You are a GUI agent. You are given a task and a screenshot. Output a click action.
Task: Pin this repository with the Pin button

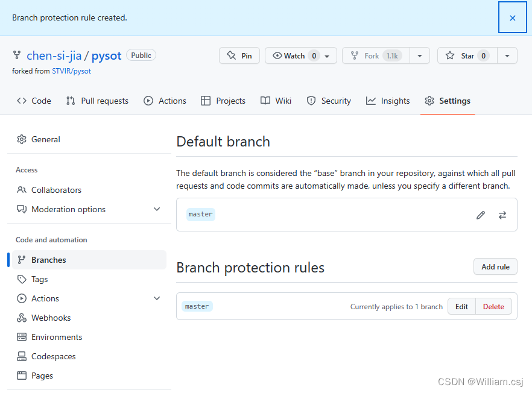click(239, 55)
